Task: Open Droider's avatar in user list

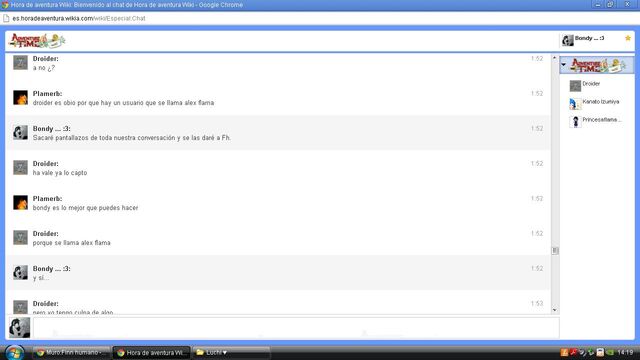Action: tap(575, 85)
